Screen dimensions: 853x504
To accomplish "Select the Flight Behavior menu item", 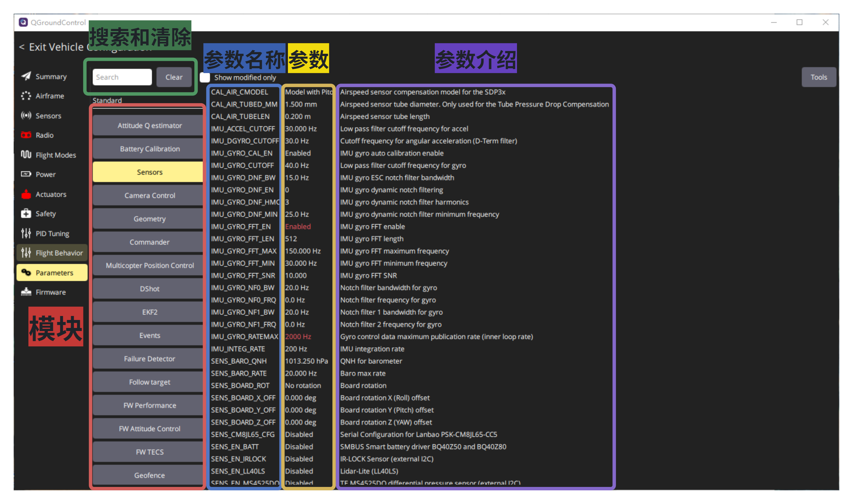I will click(52, 253).
